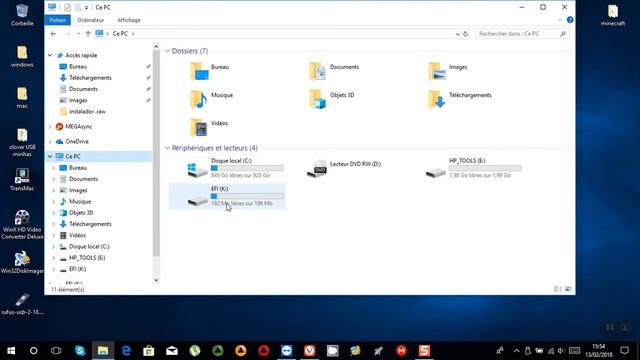Open the Explorer help icon
The height and width of the screenshot is (360, 640).
[x=570, y=20]
